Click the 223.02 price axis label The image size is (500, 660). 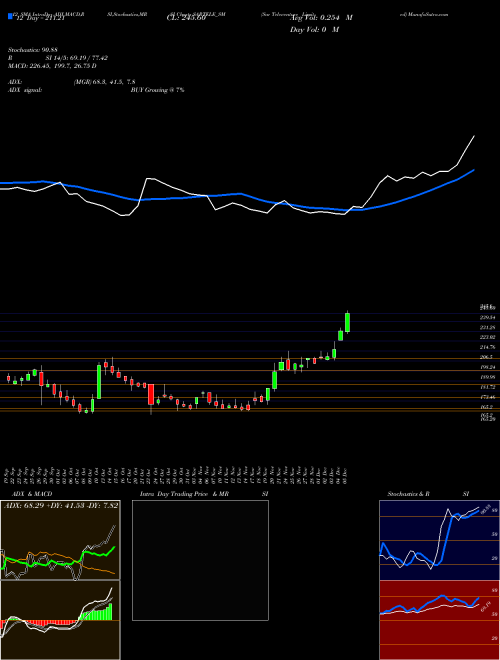pyautogui.click(x=487, y=337)
